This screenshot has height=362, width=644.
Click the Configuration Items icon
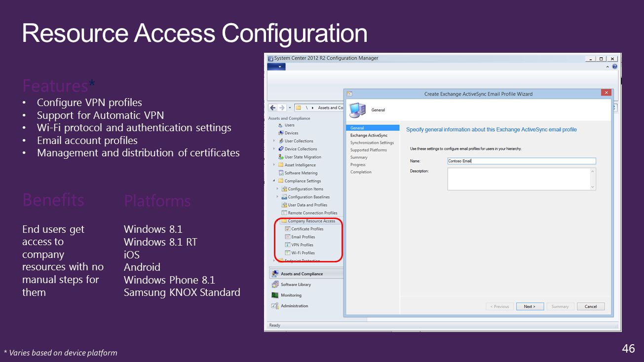284,189
